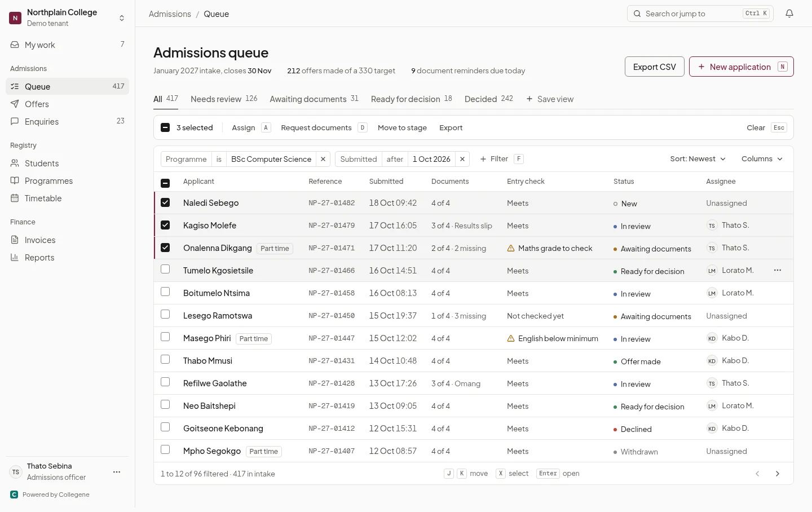Select the Tumelo Kgosietsile row checkbox
This screenshot has width=812, height=512.
165,270
